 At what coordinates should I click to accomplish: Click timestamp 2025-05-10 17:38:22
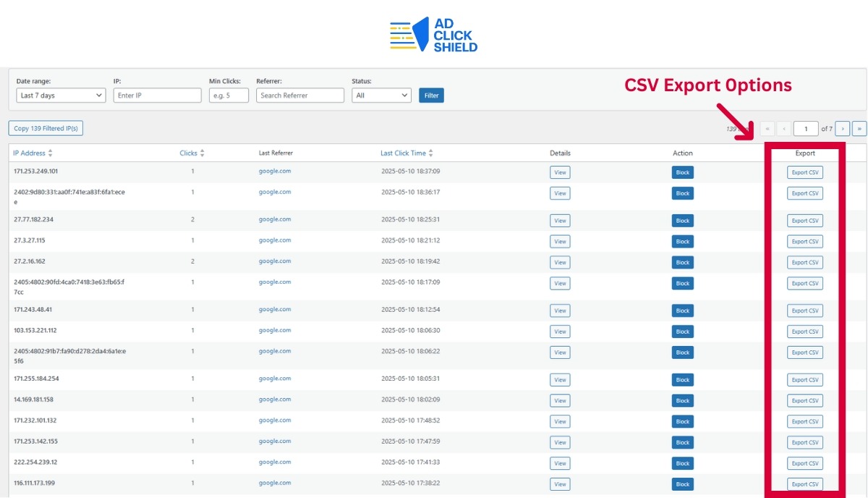tap(411, 483)
